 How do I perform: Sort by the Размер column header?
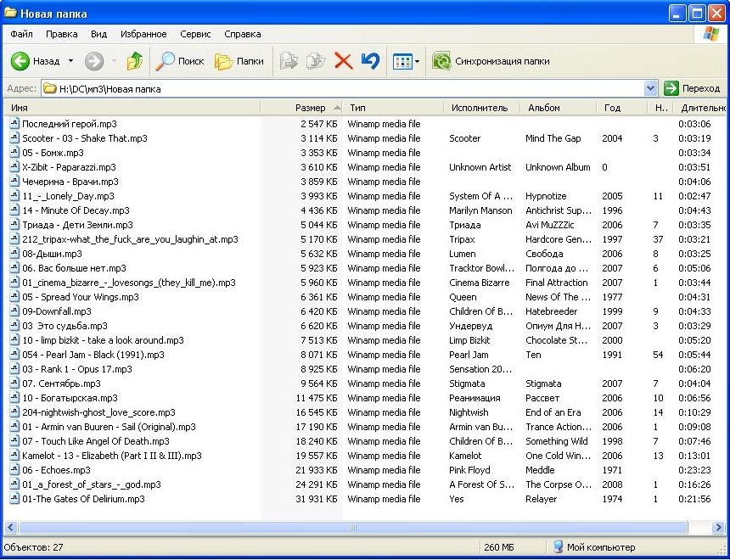click(x=301, y=108)
